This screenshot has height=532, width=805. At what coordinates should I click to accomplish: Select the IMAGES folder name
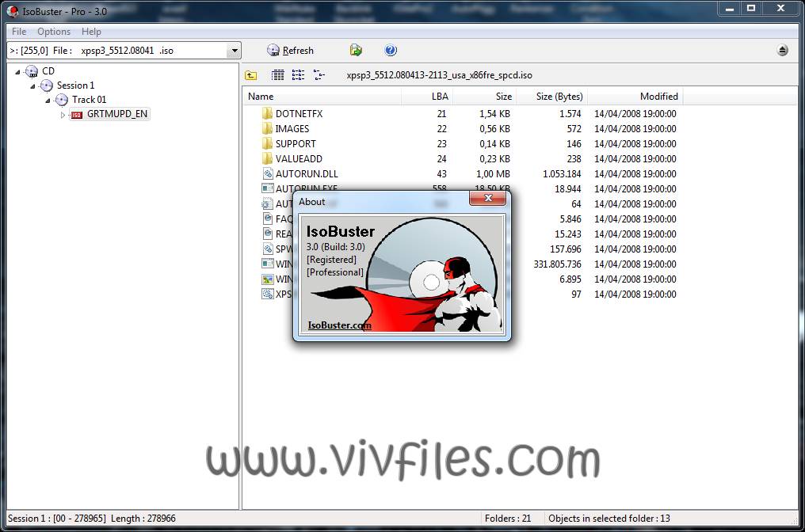(292, 129)
